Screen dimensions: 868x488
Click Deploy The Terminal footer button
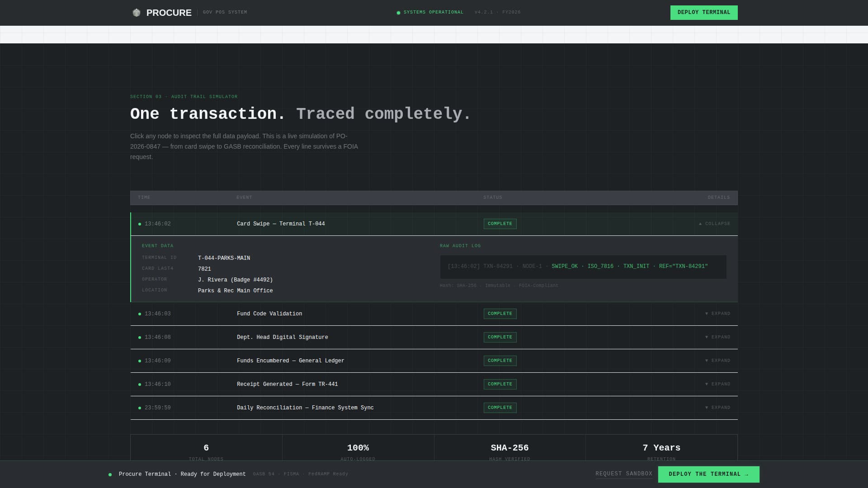[708, 474]
